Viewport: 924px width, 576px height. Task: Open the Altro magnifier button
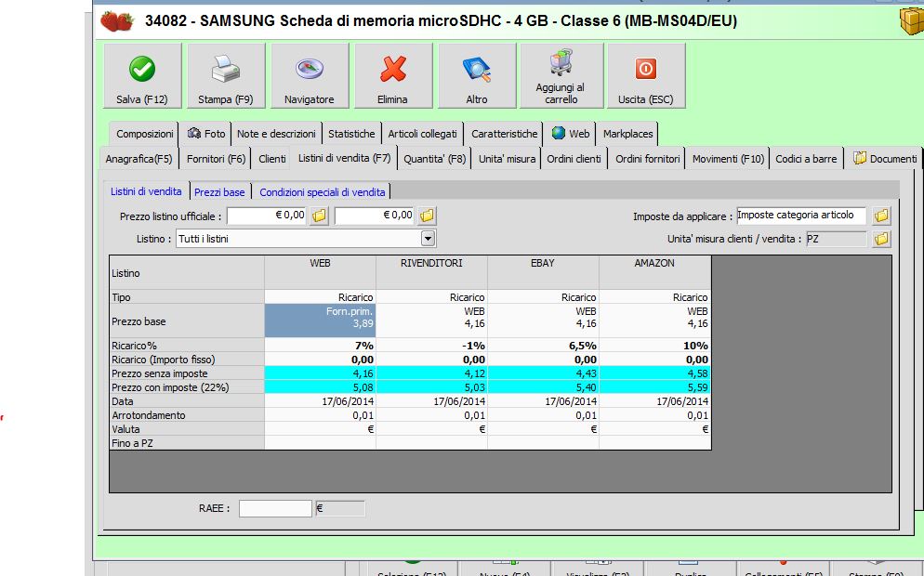(477, 76)
